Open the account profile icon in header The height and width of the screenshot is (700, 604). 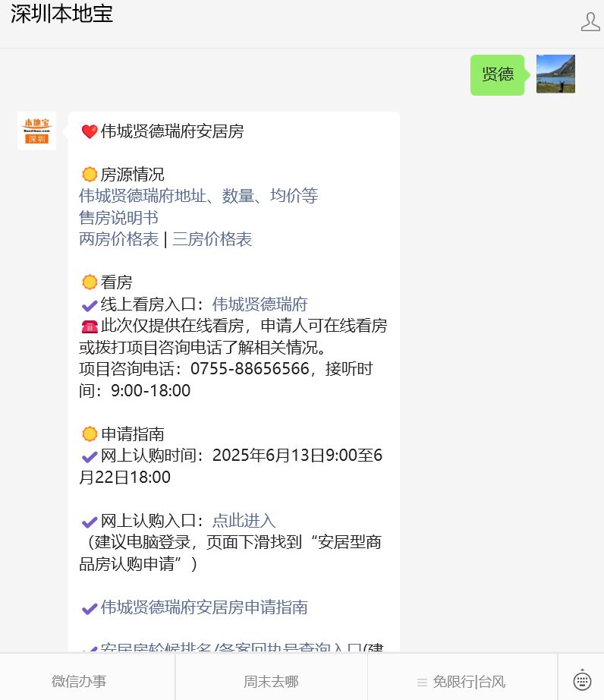590,22
